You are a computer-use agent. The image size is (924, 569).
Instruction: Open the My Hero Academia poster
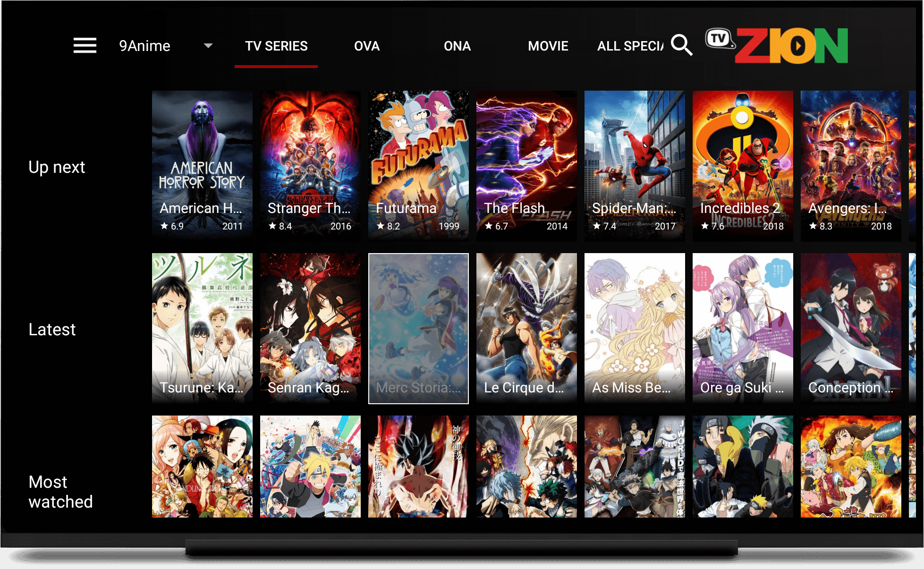coord(526,467)
